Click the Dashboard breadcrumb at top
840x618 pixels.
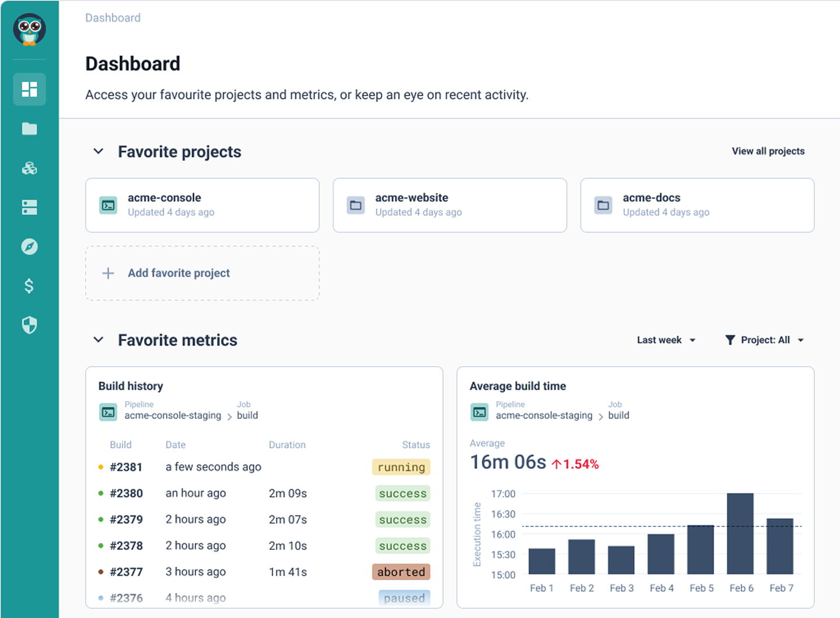pyautogui.click(x=113, y=18)
